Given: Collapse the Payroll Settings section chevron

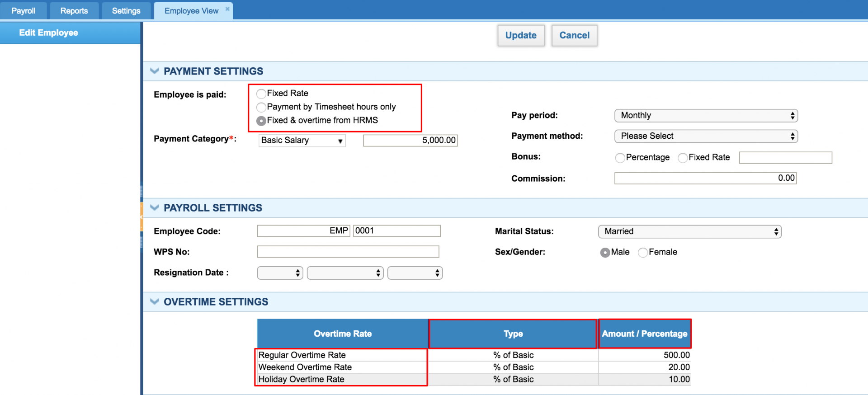Looking at the screenshot, I should (155, 207).
